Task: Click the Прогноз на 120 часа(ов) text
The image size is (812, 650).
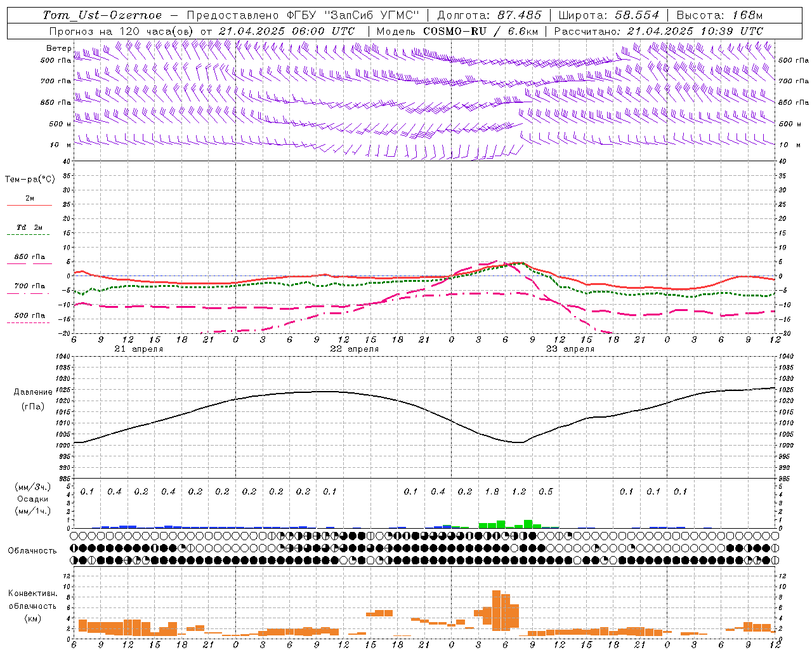Action: tap(122, 31)
